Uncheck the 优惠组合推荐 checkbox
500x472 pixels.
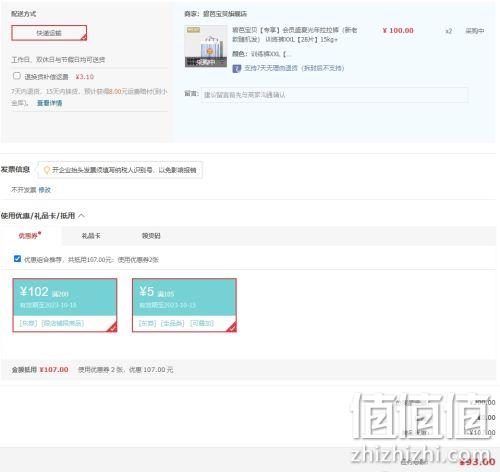(x=17, y=259)
